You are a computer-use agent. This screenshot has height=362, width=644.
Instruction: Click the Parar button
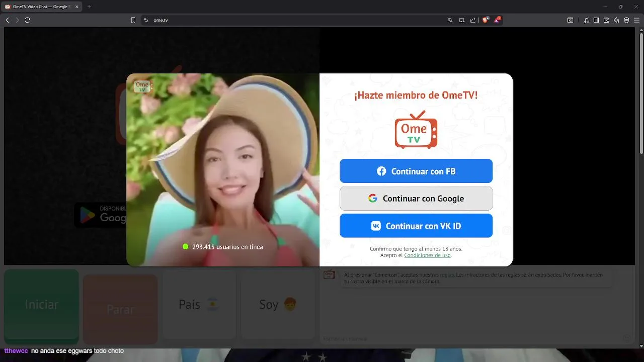pos(120,309)
